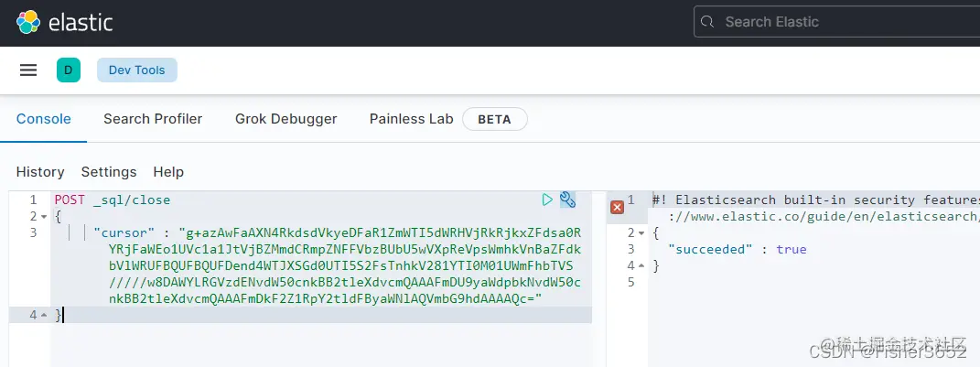Run the request with the play icon
Image resolution: width=980 pixels, height=367 pixels.
click(x=547, y=200)
